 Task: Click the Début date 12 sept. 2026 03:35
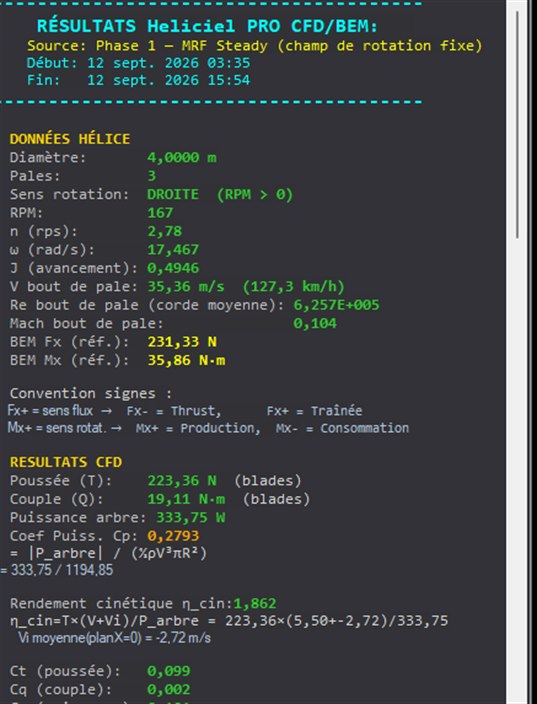pyautogui.click(x=168, y=63)
